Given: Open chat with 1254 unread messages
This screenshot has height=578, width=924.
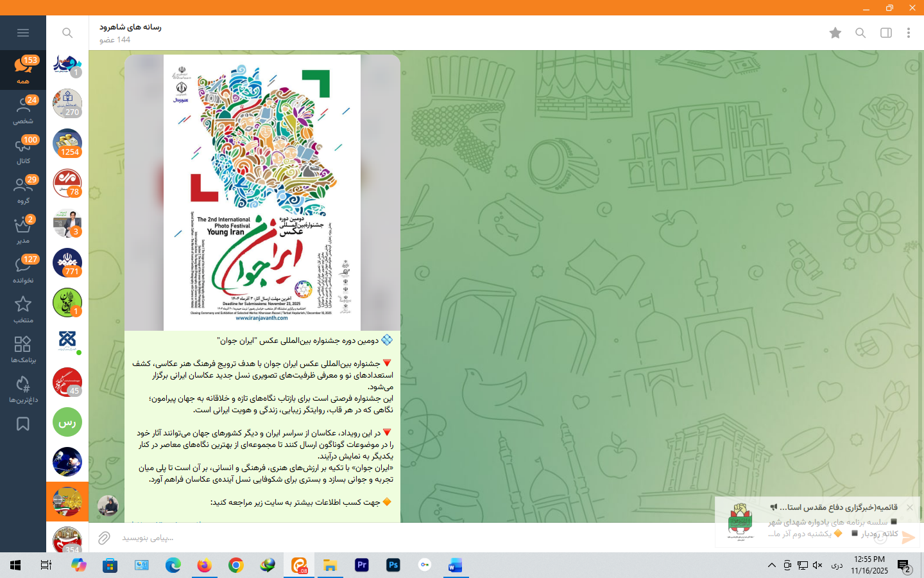Looking at the screenshot, I should (x=67, y=143).
